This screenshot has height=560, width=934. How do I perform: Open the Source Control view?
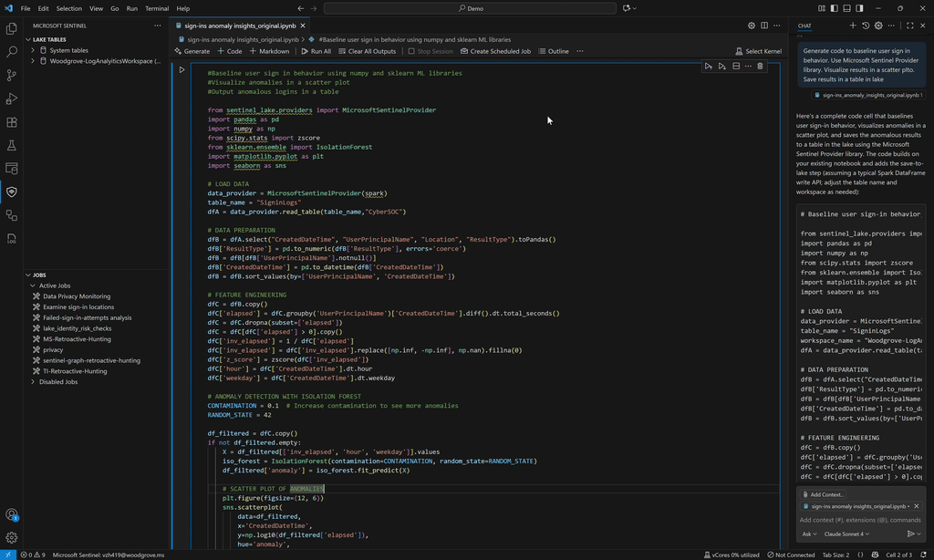click(12, 76)
